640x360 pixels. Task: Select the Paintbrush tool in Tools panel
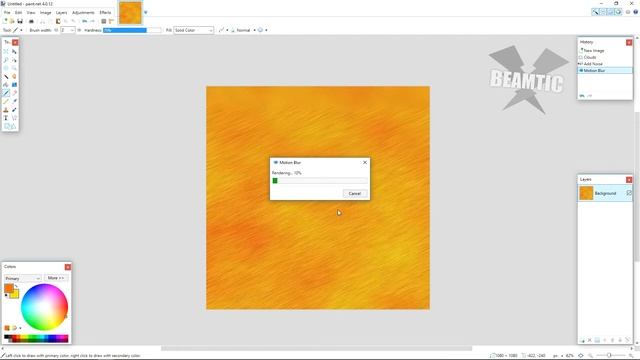pyautogui.click(x=6, y=93)
